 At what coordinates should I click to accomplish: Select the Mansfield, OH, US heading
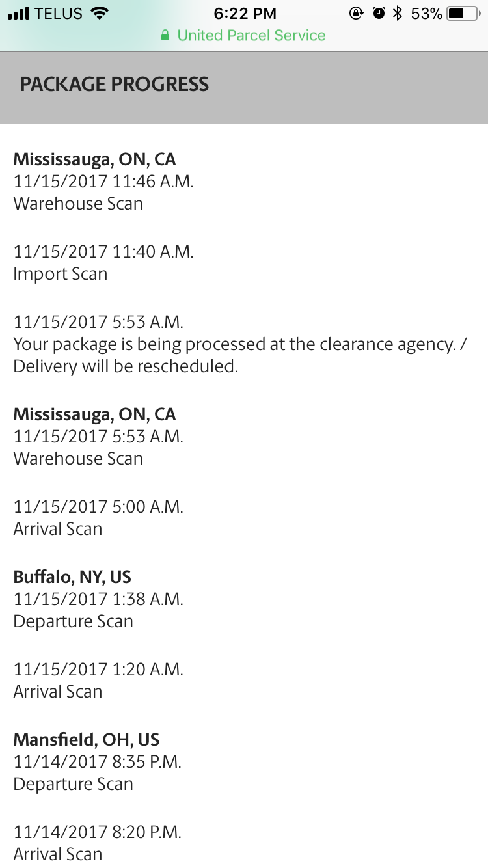(x=87, y=740)
